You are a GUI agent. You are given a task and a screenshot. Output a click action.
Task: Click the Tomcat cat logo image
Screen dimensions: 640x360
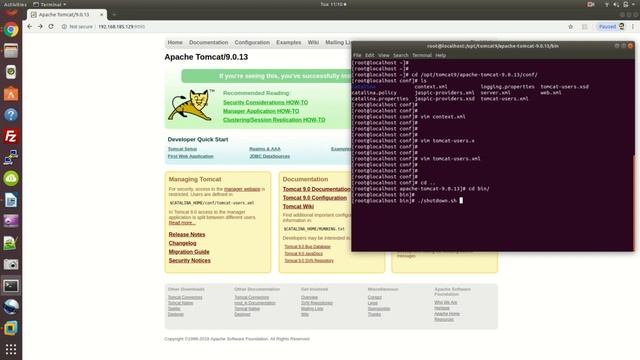click(191, 105)
